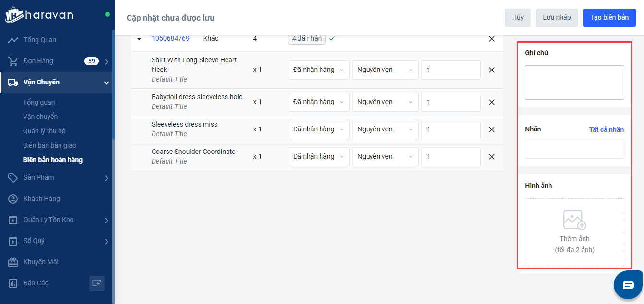Click the add image upload icon
644x304 pixels.
pyautogui.click(x=574, y=220)
